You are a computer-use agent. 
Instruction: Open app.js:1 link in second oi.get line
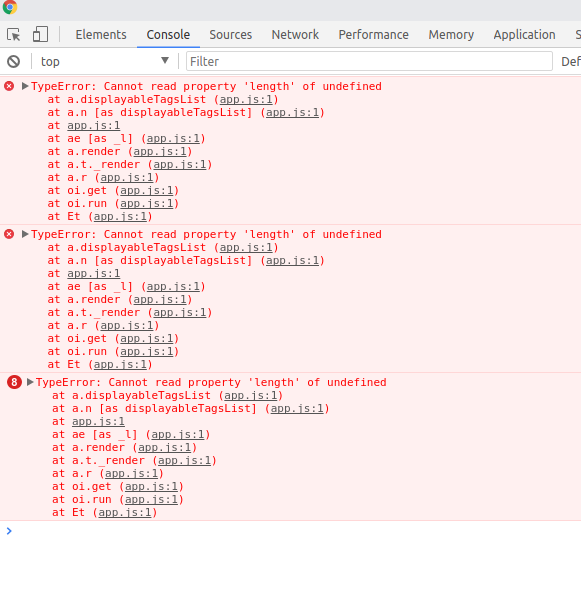click(x=147, y=338)
